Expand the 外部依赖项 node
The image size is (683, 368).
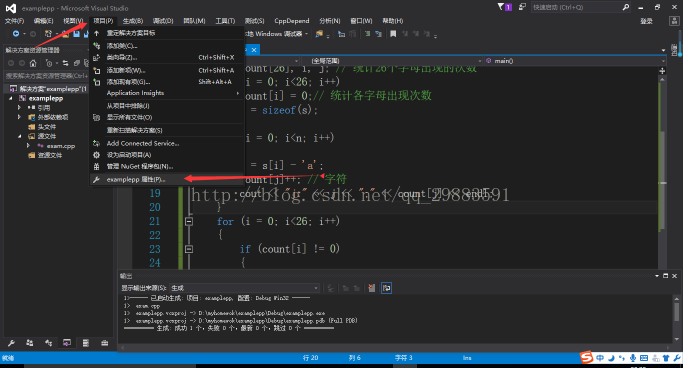point(19,117)
